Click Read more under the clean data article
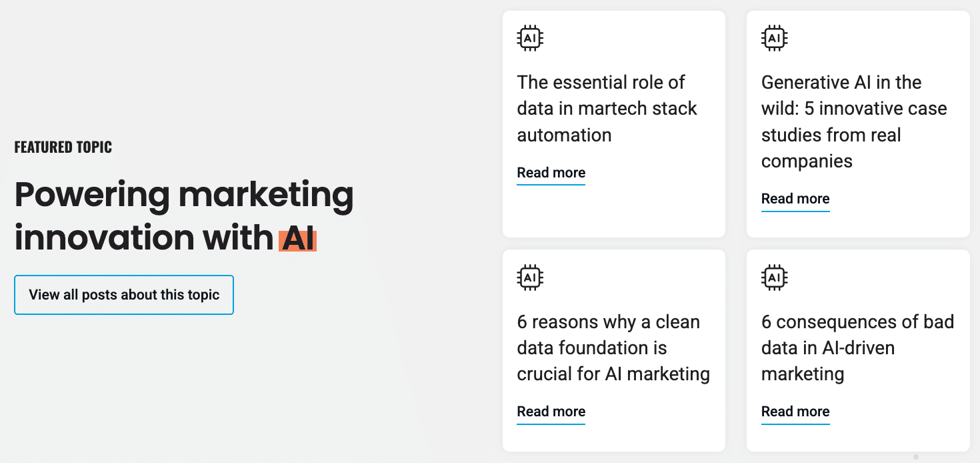Screen dimensions: 980x463 click(x=551, y=411)
